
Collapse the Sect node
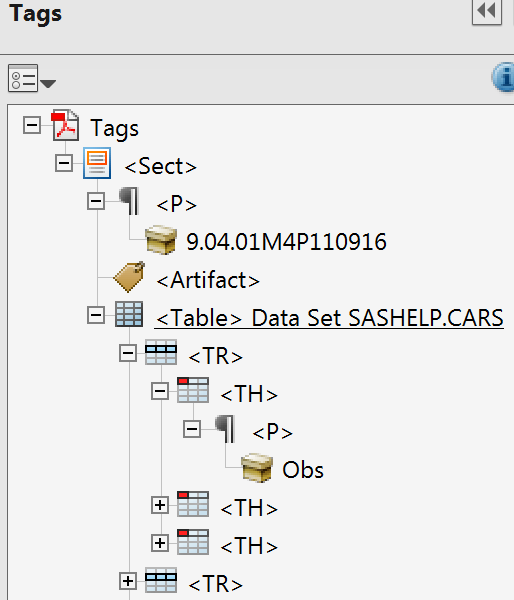64,163
